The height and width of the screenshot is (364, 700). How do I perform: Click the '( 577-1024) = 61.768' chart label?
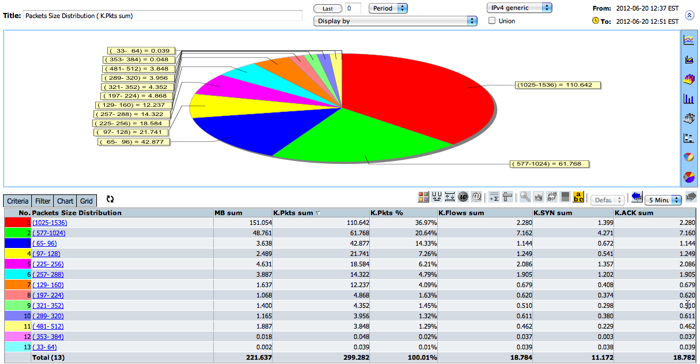click(x=550, y=164)
